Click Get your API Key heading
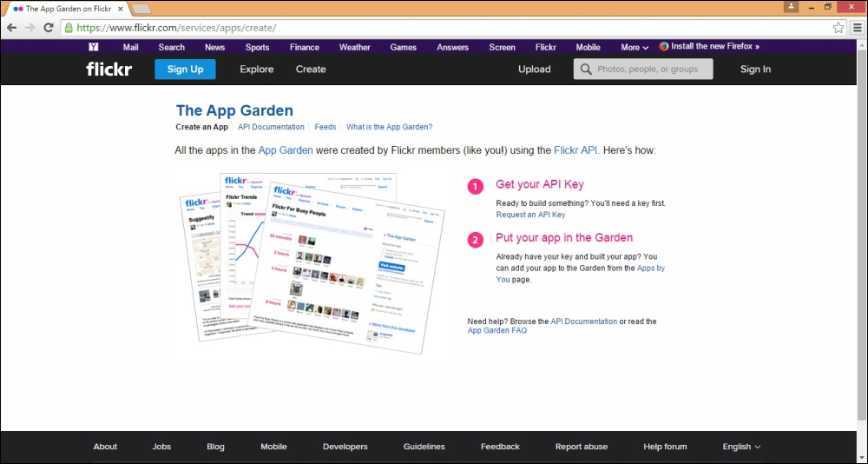The width and height of the screenshot is (868, 464). (x=540, y=184)
